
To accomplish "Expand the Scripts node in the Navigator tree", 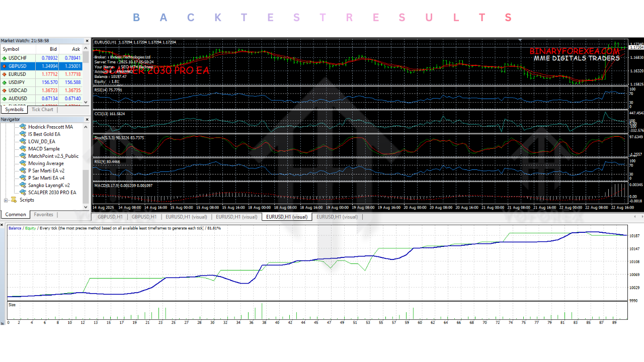I will (x=7, y=200).
